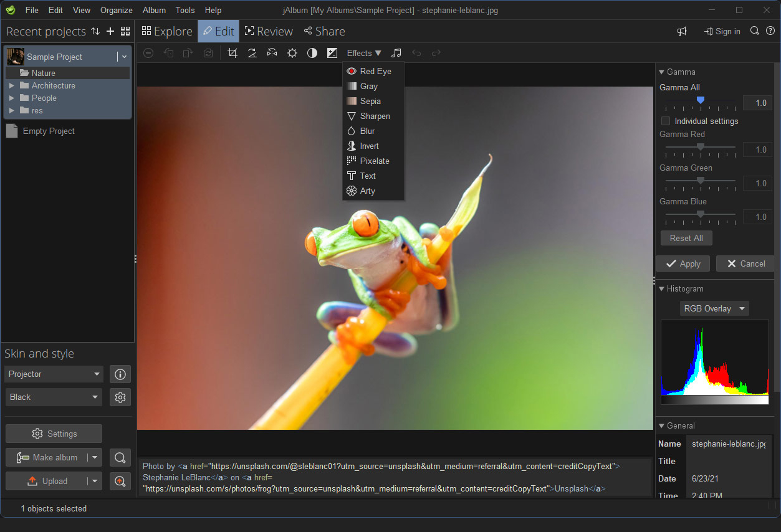The width and height of the screenshot is (781, 532).
Task: Click the Apply button
Action: pyautogui.click(x=683, y=264)
